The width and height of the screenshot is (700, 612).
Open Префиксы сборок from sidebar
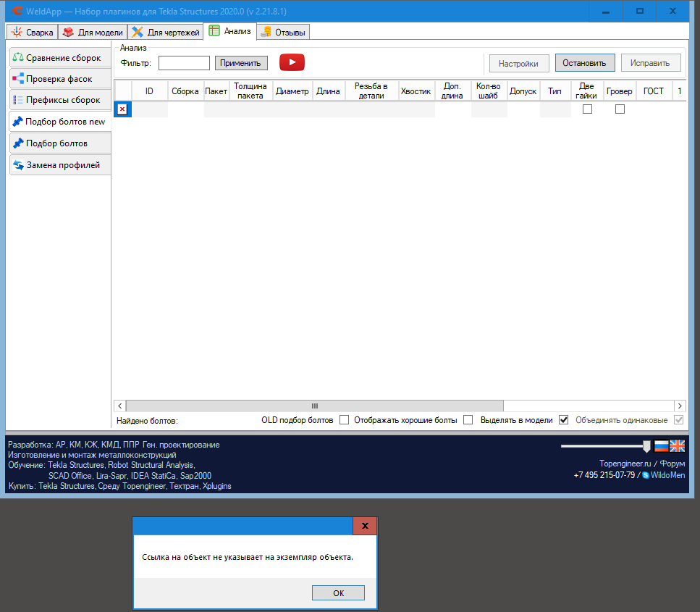tap(59, 100)
